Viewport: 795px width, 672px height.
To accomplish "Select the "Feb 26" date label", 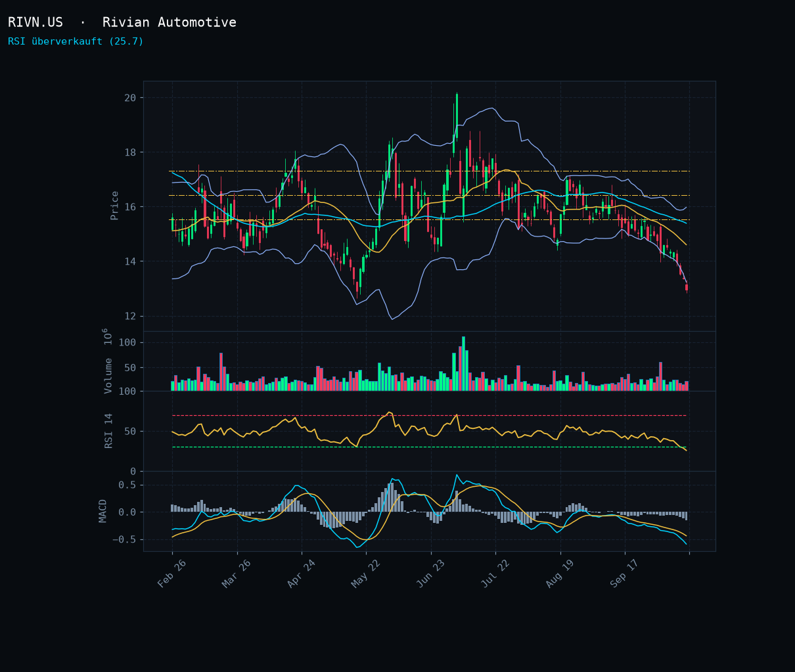I will click(x=172, y=573).
